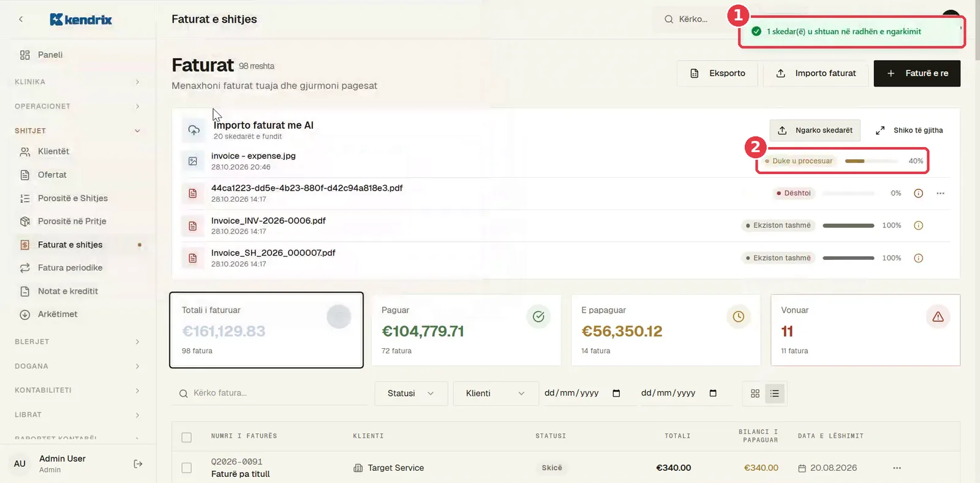
Task: Collapse the SHITJET sidebar section
Action: coord(78,131)
